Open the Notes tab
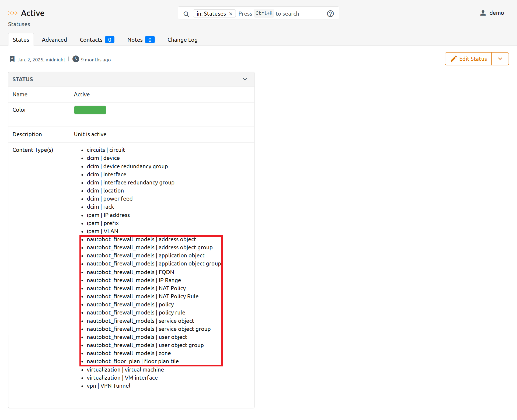The width and height of the screenshot is (517, 420). (135, 40)
